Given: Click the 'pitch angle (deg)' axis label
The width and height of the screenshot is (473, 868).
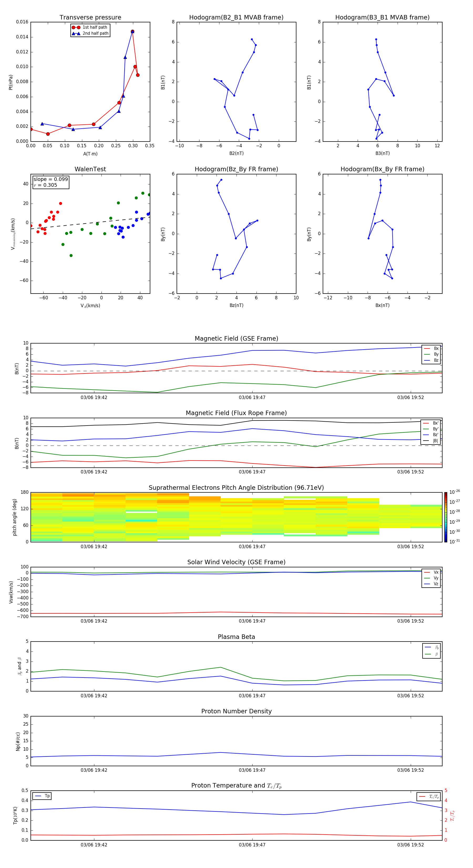Looking at the screenshot, I should 14,517.
